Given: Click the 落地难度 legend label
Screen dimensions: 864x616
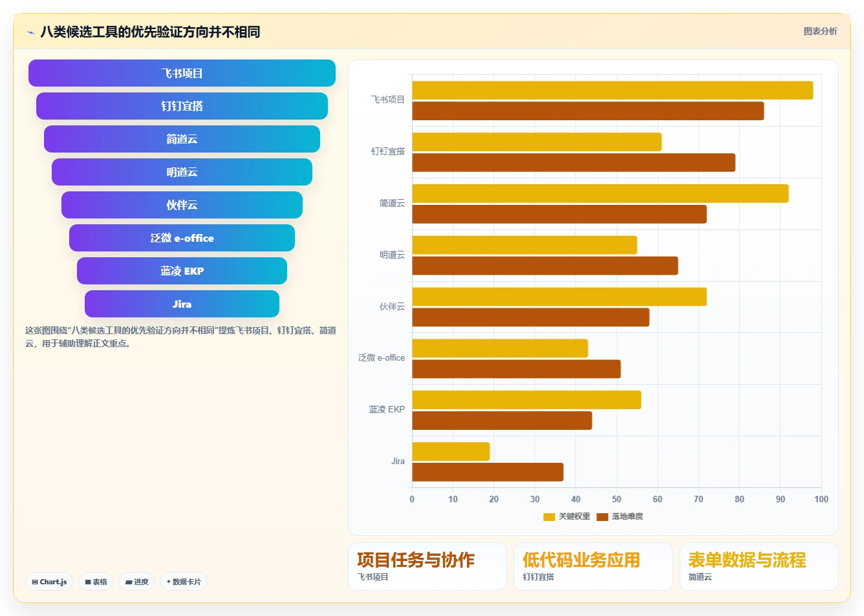Looking at the screenshot, I should click(x=627, y=516).
